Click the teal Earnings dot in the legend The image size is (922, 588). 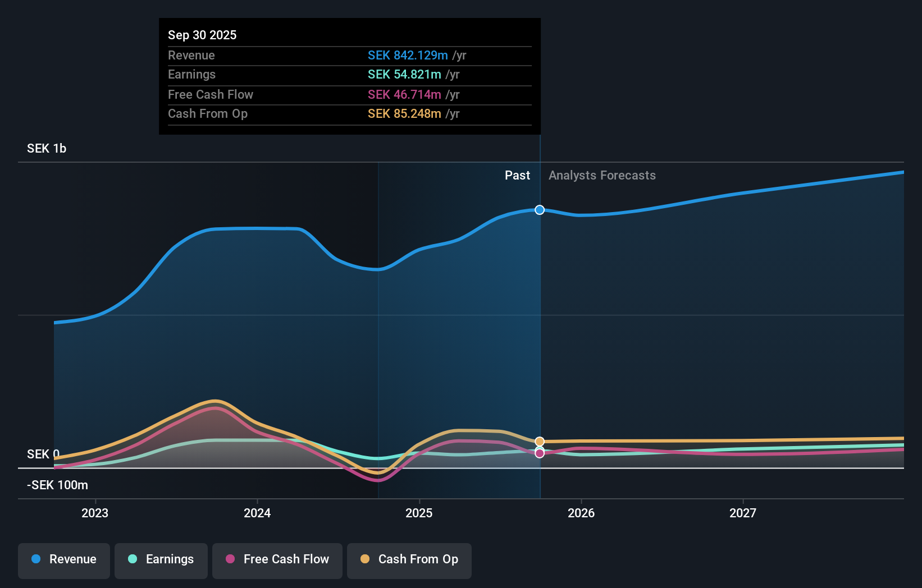(x=133, y=559)
